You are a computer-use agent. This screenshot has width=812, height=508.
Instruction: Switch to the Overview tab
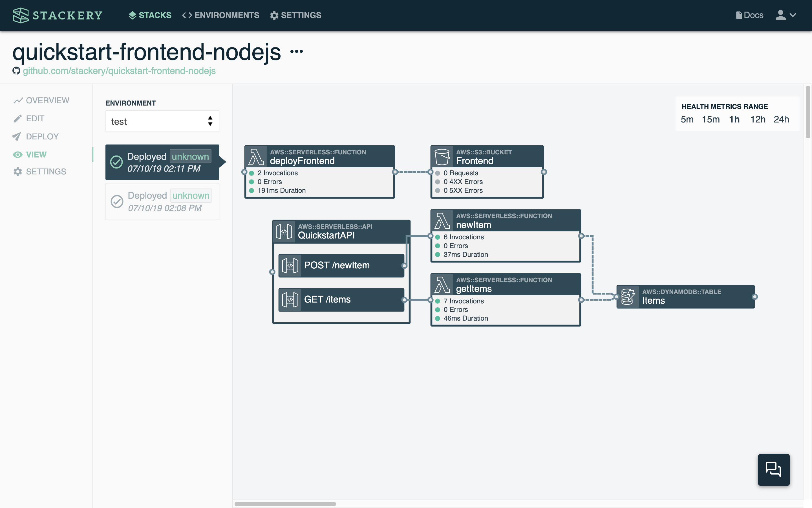tap(41, 100)
